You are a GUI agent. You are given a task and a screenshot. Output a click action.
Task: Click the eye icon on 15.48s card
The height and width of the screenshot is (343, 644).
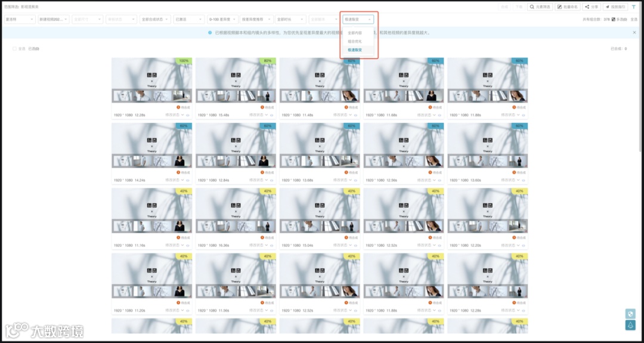tap(271, 116)
